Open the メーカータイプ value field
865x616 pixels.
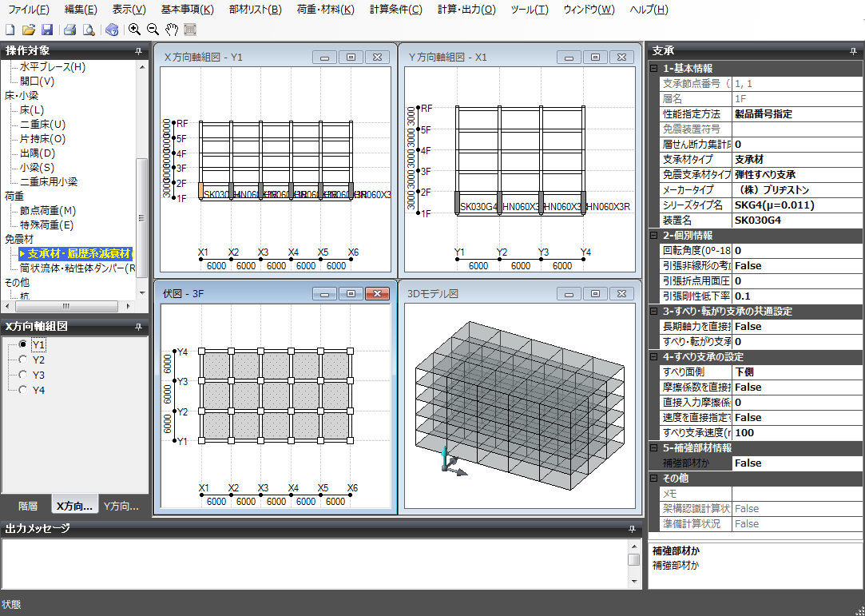pyautogui.click(x=797, y=190)
